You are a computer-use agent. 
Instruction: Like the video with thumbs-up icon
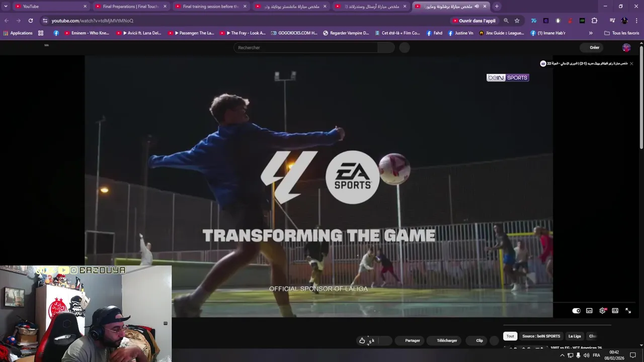(362, 340)
